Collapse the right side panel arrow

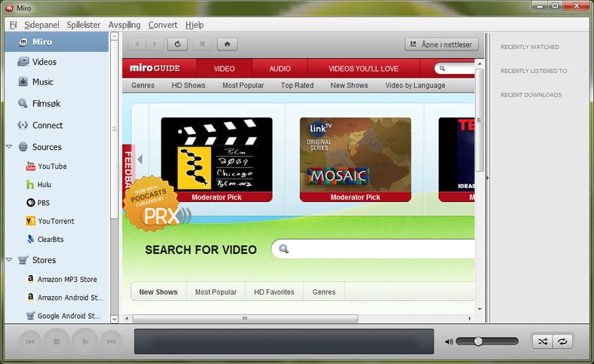point(488,177)
